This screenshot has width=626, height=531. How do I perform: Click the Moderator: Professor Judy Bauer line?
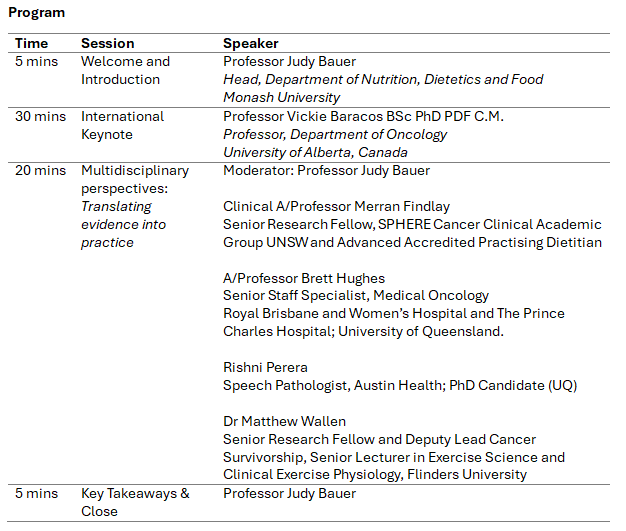tap(326, 171)
